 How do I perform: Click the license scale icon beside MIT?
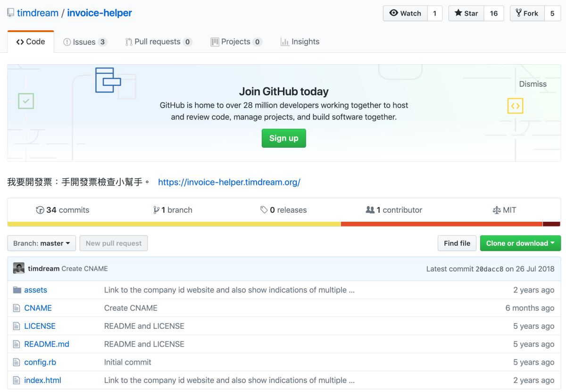tap(496, 210)
